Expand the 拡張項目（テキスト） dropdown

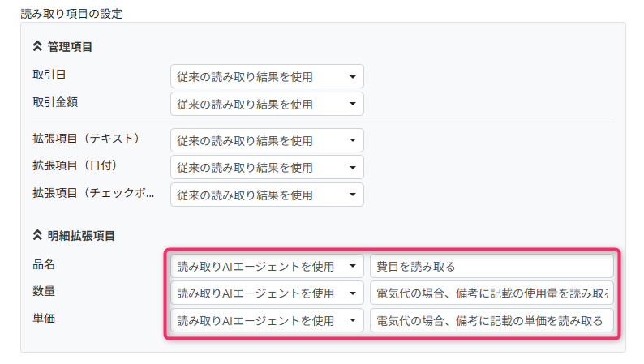(267, 140)
